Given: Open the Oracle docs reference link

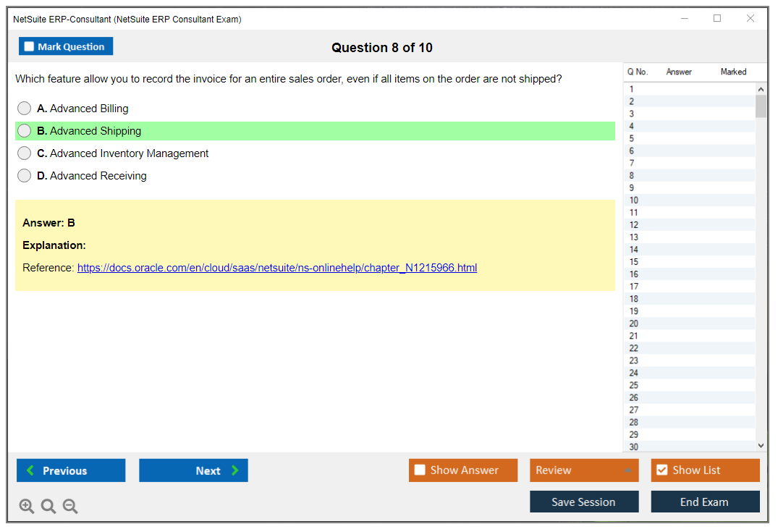Looking at the screenshot, I should pyautogui.click(x=277, y=268).
